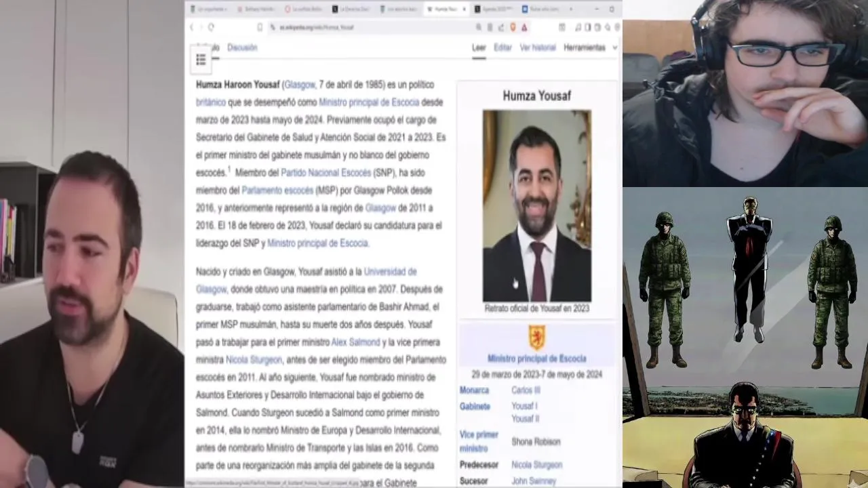
Task: Open Humza Yousaf's official portrait image
Action: tap(536, 206)
